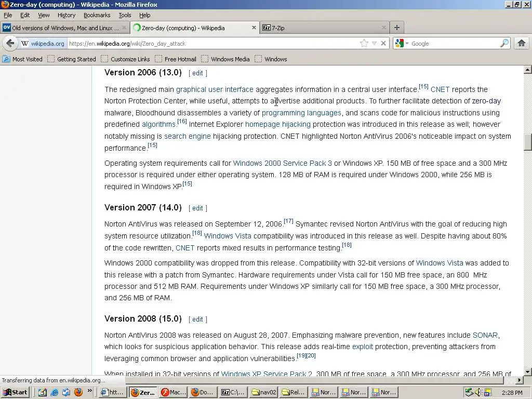The height and width of the screenshot is (399, 532).
Task: Click the vertical scrollbar thumb
Action: [527, 142]
